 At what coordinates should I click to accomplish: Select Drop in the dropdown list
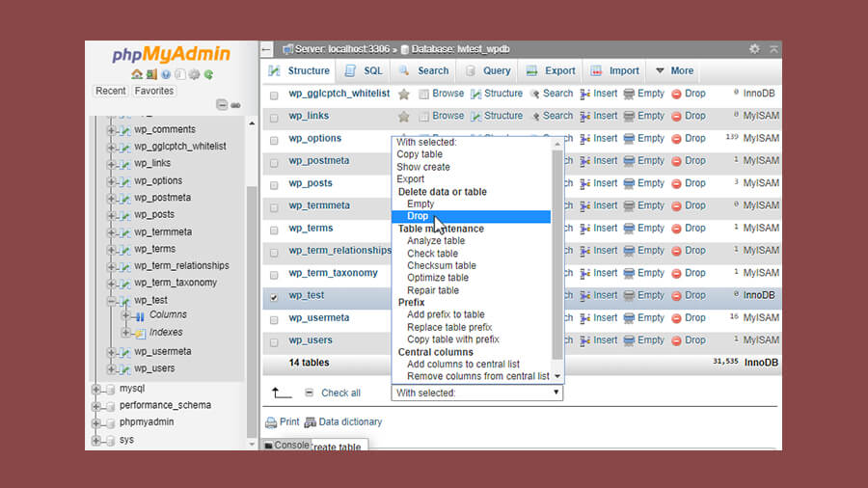(471, 216)
